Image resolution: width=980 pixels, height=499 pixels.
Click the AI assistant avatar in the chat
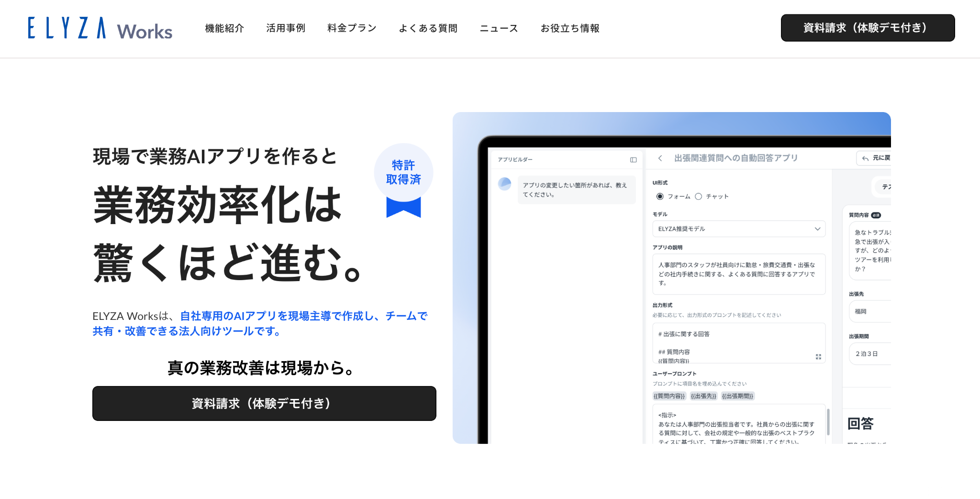pos(504,184)
